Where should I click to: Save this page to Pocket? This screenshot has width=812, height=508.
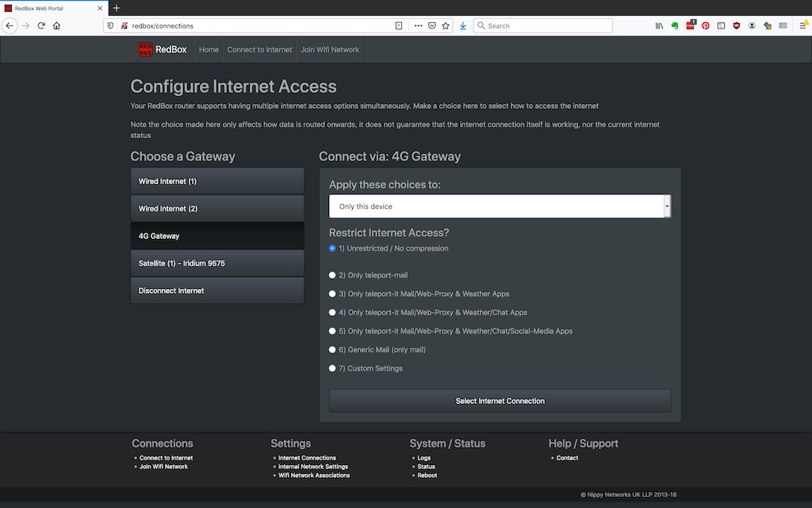click(432, 25)
